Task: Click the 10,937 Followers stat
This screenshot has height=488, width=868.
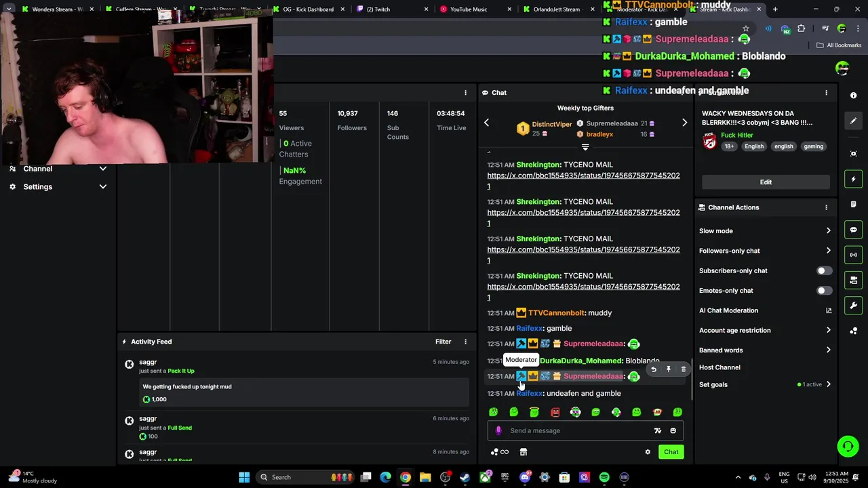Action: [x=352, y=121]
